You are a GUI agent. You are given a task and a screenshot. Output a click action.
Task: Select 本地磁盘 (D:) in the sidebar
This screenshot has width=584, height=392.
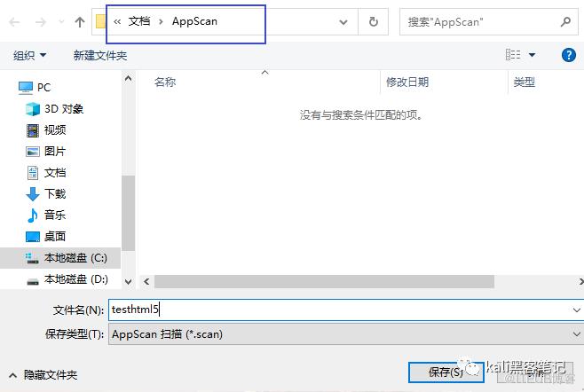click(67, 279)
